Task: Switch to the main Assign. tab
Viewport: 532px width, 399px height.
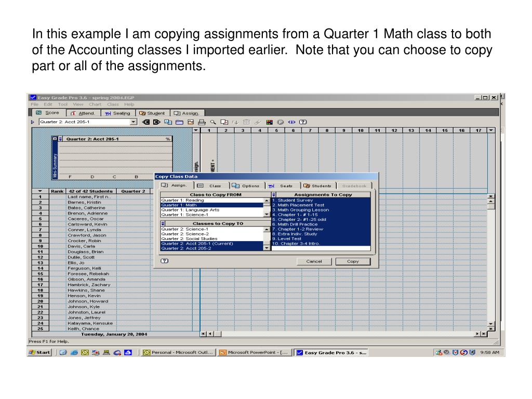Action: coord(187,113)
